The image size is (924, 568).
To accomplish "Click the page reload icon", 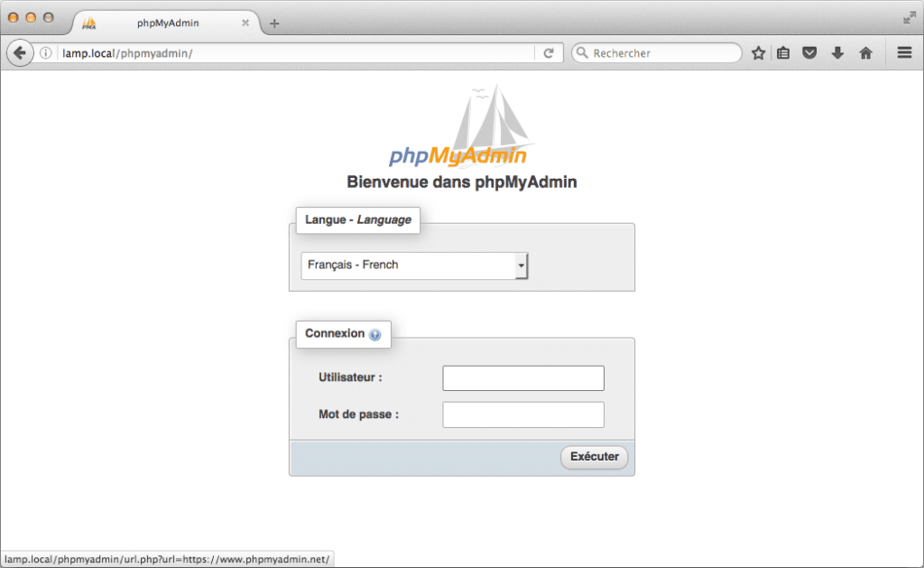I will click(x=549, y=52).
